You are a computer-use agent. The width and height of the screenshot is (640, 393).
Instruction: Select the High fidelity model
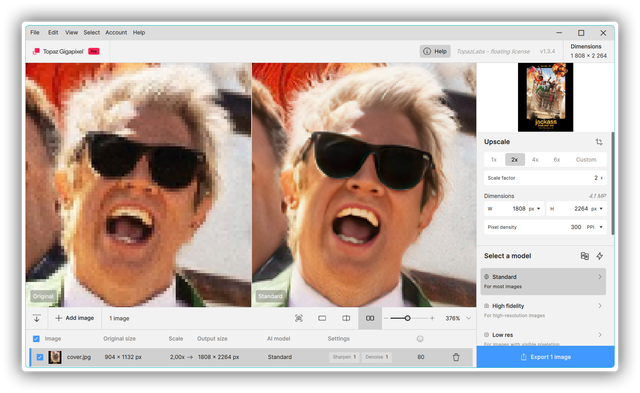click(x=543, y=310)
